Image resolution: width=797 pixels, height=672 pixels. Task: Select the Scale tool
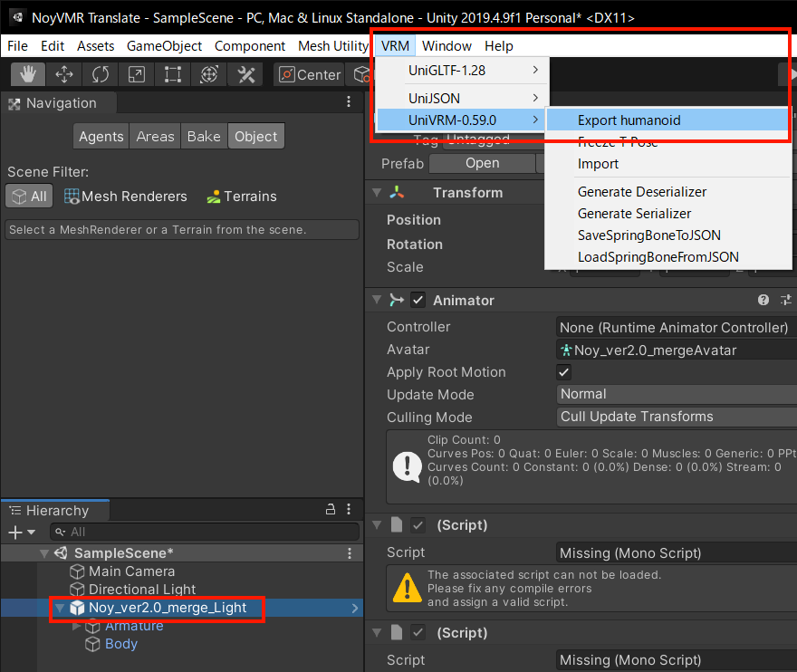click(x=136, y=75)
